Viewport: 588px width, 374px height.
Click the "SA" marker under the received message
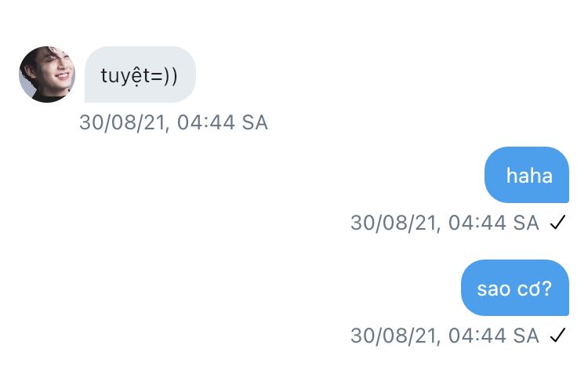254,123
